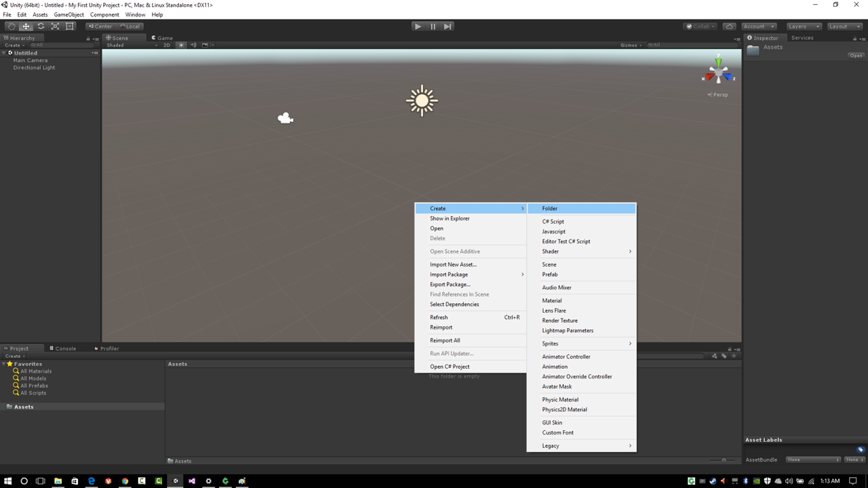This screenshot has height=488, width=868.
Task: Switch to the Services tab
Action: click(x=802, y=38)
